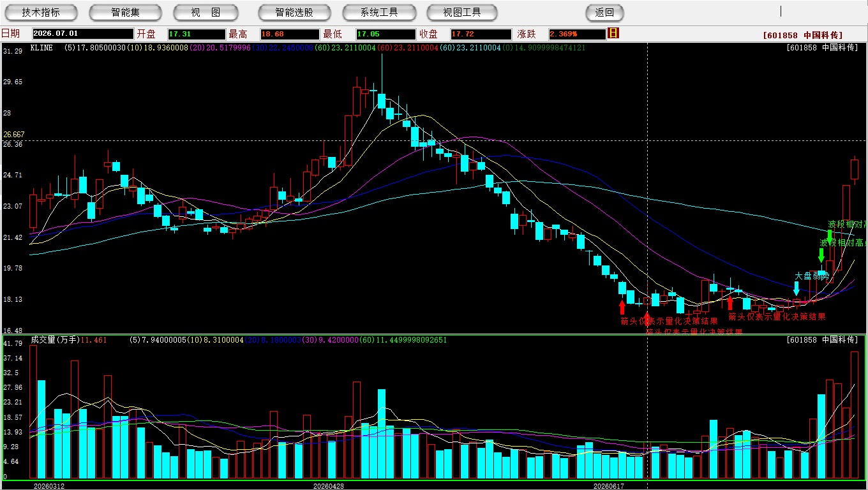The image size is (868, 490).
Task: Click the red arrow under 大盘弱势 area
Action: click(730, 302)
